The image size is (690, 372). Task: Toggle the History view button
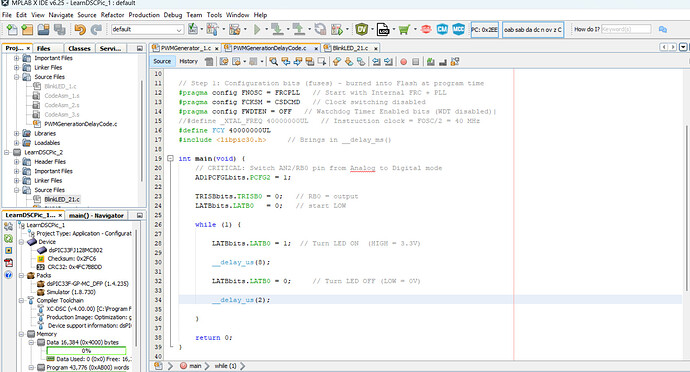pyautogui.click(x=188, y=61)
